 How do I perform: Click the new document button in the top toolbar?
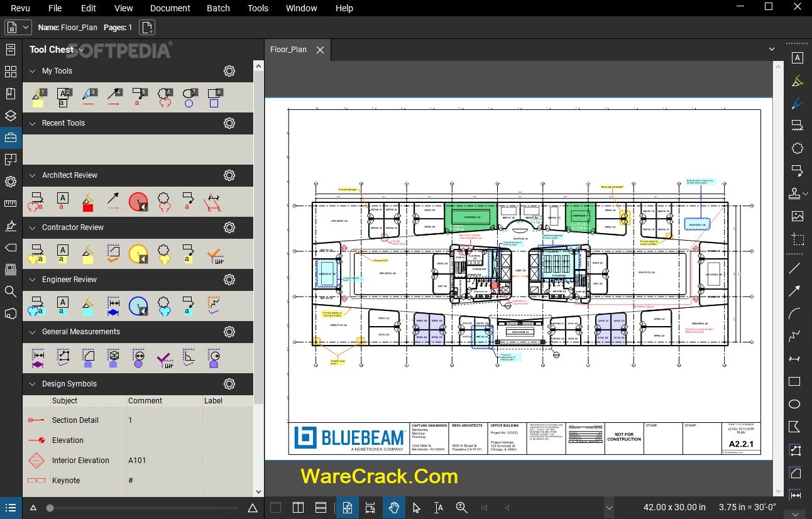[147, 28]
